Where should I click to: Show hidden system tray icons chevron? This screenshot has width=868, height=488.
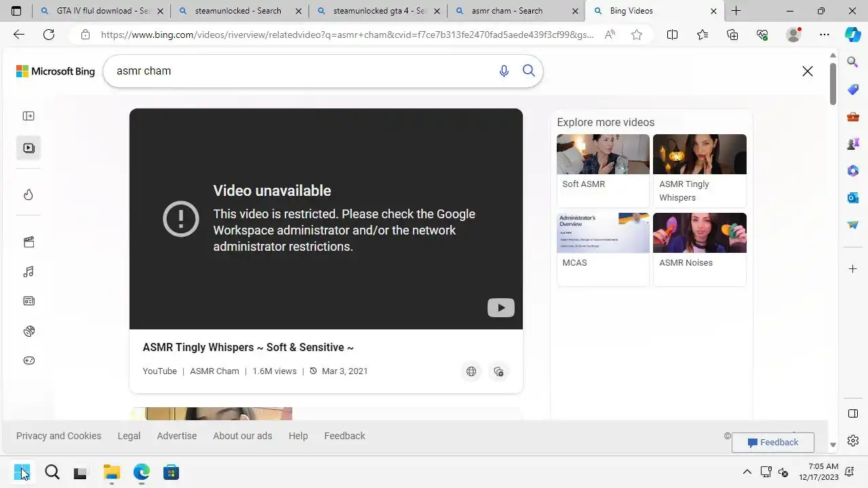[x=747, y=472]
